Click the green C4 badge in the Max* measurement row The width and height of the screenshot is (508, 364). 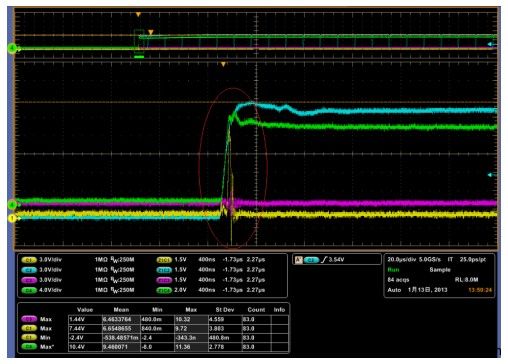point(29,347)
